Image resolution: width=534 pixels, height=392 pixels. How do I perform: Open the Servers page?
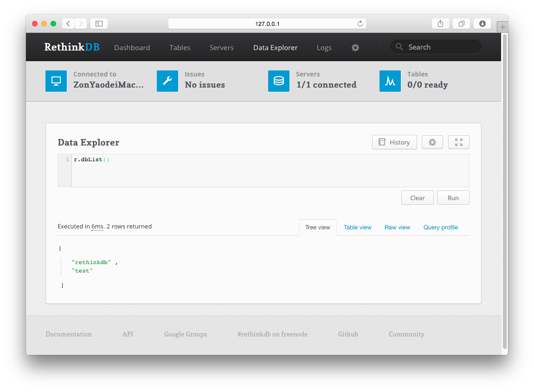[222, 48]
